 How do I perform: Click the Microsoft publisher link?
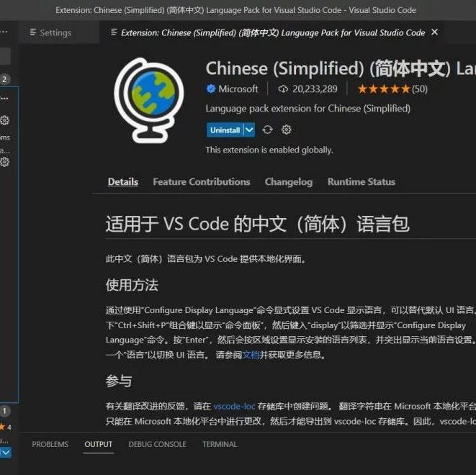[238, 89]
